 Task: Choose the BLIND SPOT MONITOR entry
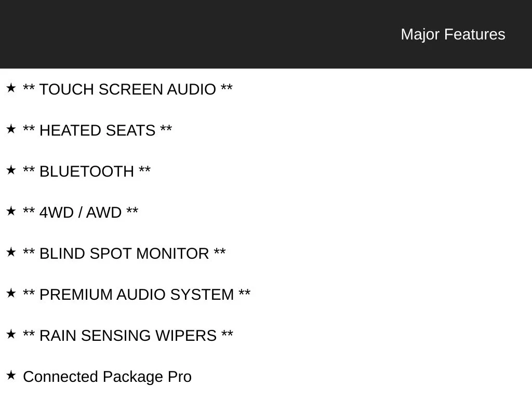click(124, 254)
